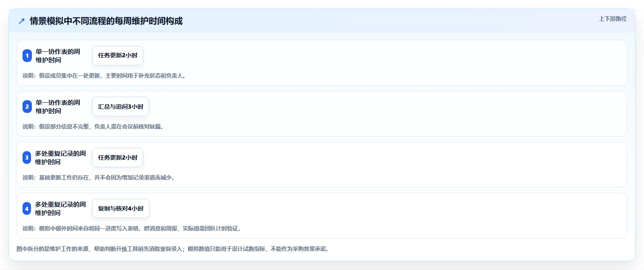Click the number 2 step badge
The image size is (644, 270).
tap(27, 107)
